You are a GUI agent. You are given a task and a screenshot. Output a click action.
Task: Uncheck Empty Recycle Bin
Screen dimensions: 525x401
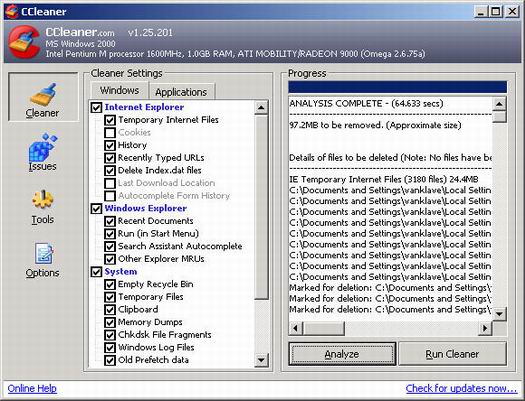point(110,285)
